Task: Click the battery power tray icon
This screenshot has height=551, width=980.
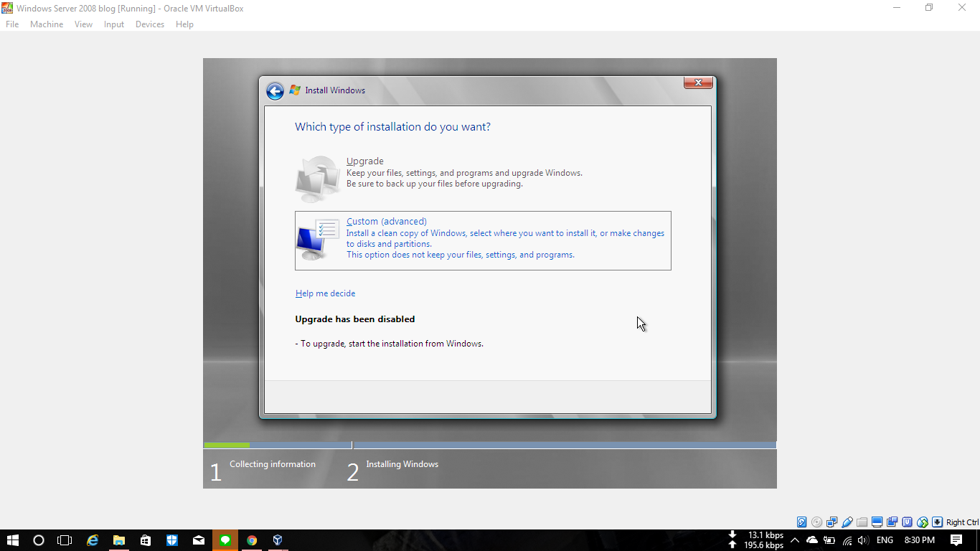Action: [x=829, y=540]
